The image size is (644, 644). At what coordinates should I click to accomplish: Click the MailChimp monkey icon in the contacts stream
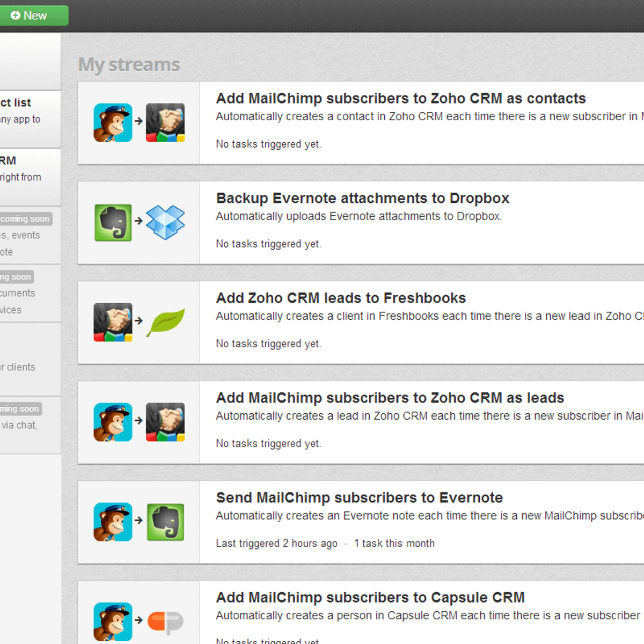[x=113, y=122]
